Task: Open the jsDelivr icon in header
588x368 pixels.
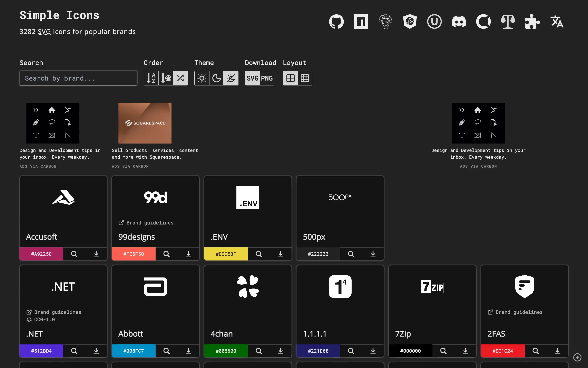Action: click(x=410, y=21)
